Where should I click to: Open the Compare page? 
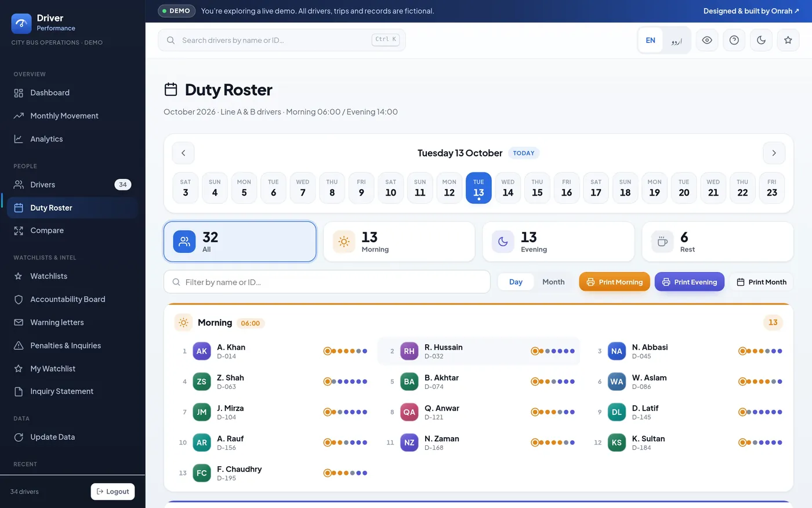tap(72, 230)
